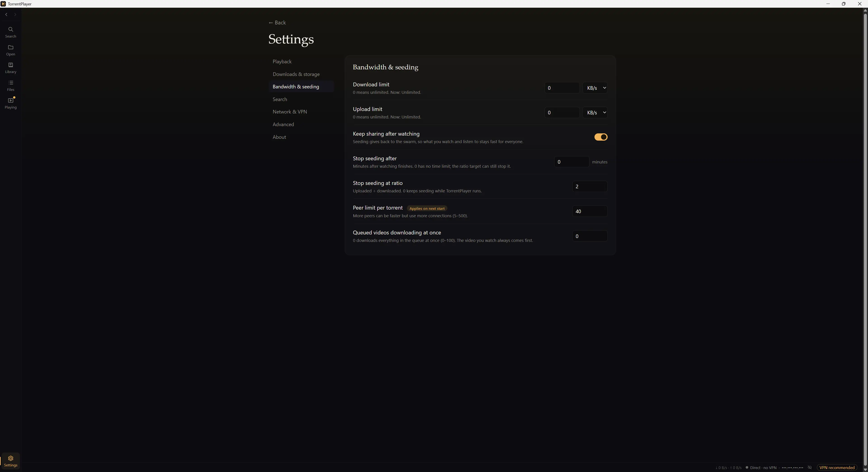Open Network & VPN settings
868x472 pixels.
(x=301, y=112)
